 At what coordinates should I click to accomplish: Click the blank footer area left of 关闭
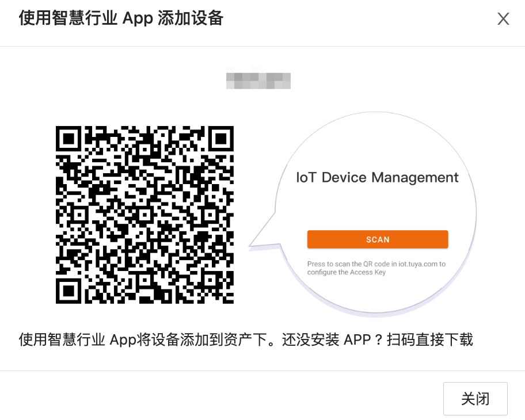[x=230, y=399]
